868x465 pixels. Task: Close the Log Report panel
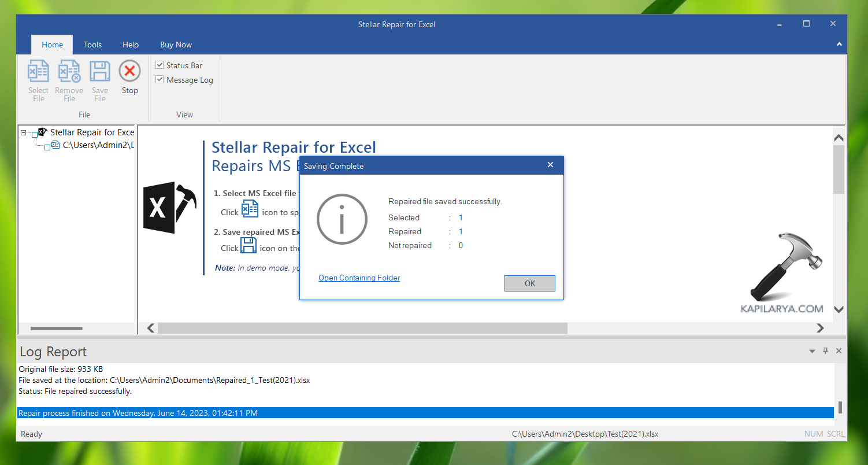839,351
